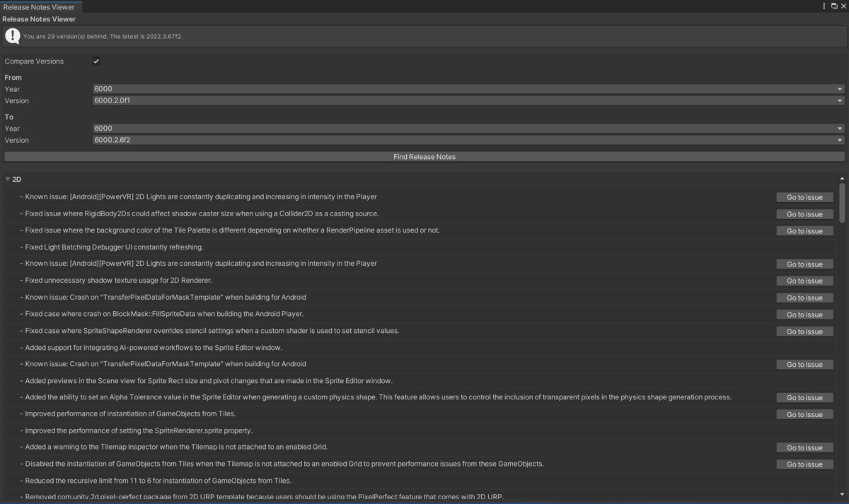Click the warning exclamation icon
Image resolution: width=849 pixels, height=504 pixels.
[x=12, y=35]
